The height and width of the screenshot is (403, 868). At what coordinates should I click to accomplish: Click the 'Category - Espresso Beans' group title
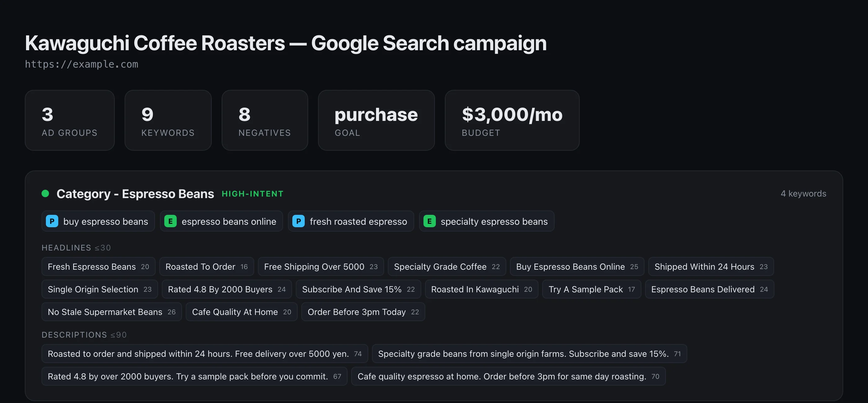(x=135, y=194)
